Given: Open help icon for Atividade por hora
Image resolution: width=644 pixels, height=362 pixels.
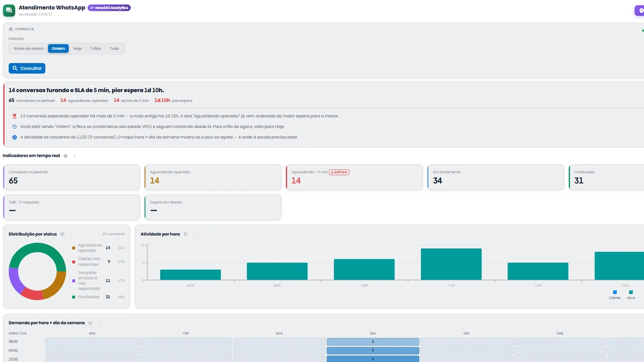Looking at the screenshot, I should pyautogui.click(x=185, y=234).
